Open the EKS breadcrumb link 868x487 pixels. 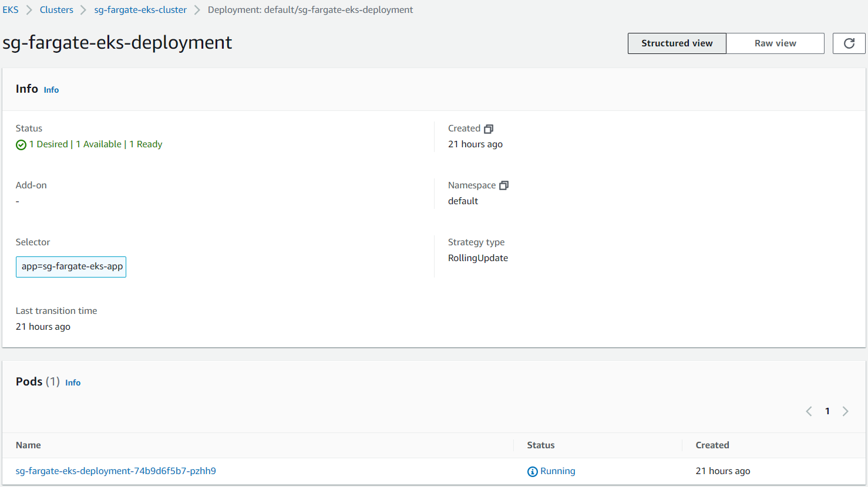(11, 10)
